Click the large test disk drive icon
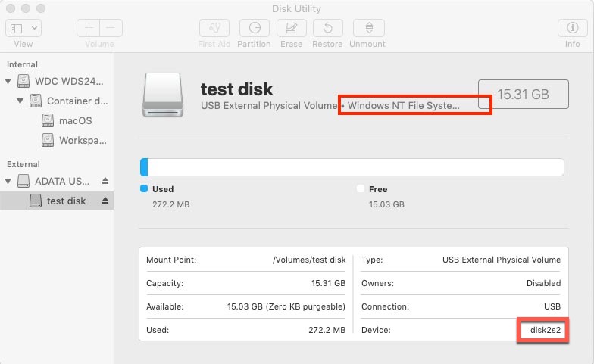Screen dimensions: 594x364 tap(163, 95)
